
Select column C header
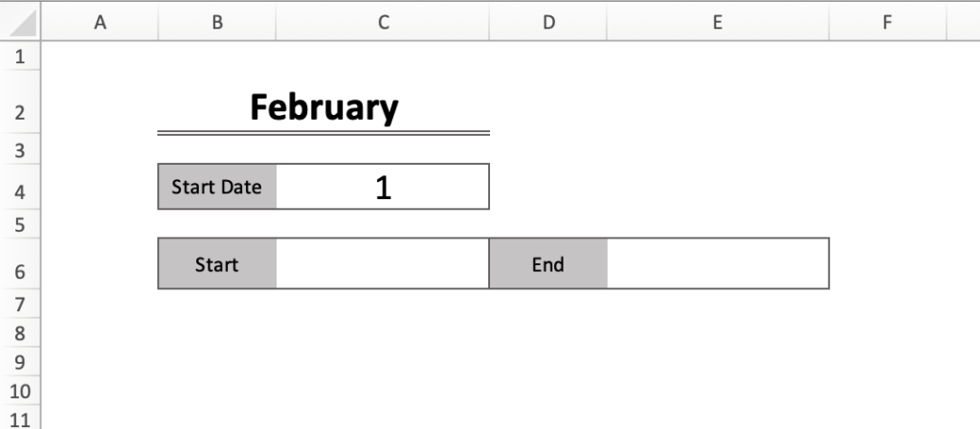point(383,22)
